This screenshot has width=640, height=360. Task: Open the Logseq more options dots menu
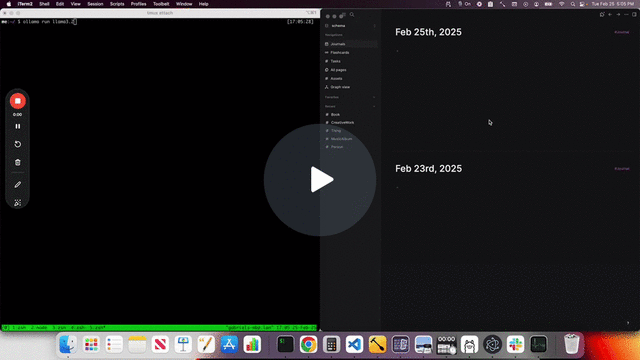626,15
